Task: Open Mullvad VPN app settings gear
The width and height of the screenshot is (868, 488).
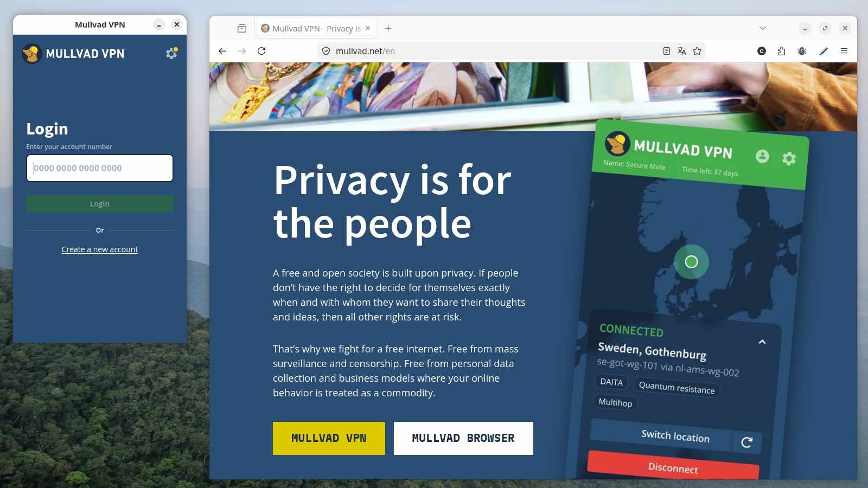Action: 171,53
